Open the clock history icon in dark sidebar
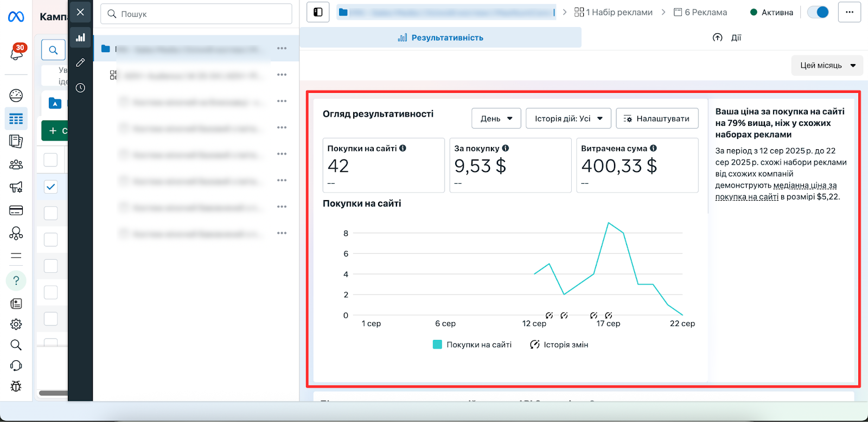Viewport: 868px width, 422px height. point(80,88)
